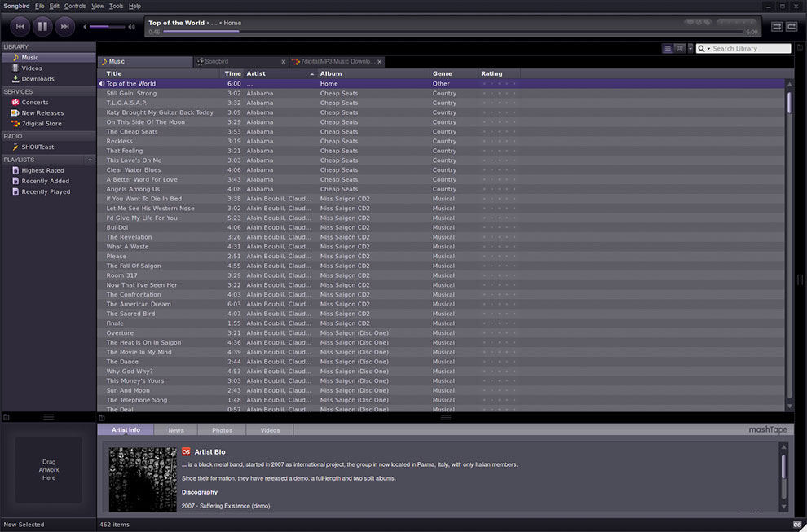The image size is (807, 532).
Task: Click the loud speaker icon right of volume slider
Action: 132,27
